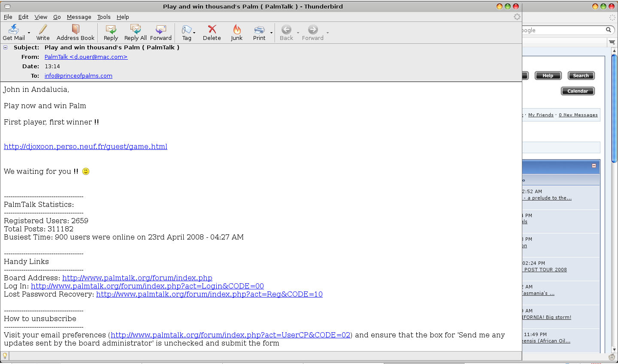Image resolution: width=618 pixels, height=364 pixels.
Task: Click the recipient info@princeofpalms.com link
Action: point(79,76)
